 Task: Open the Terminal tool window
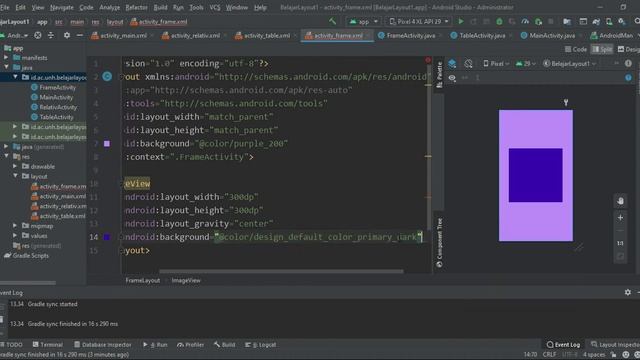tap(48, 344)
